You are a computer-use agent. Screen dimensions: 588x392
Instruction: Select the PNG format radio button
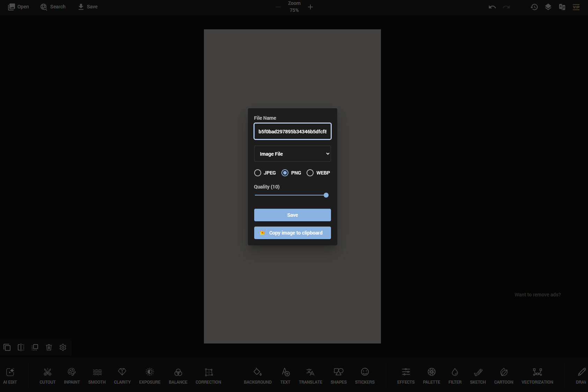tap(285, 173)
